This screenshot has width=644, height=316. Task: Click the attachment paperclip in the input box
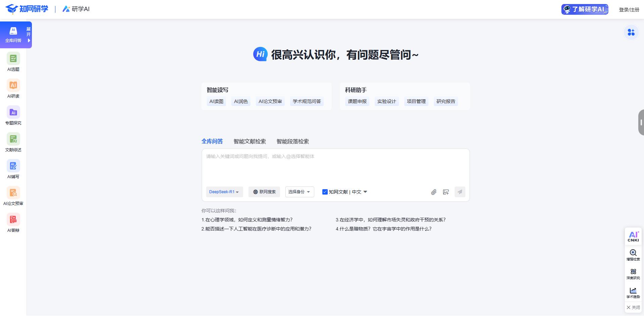tap(433, 192)
